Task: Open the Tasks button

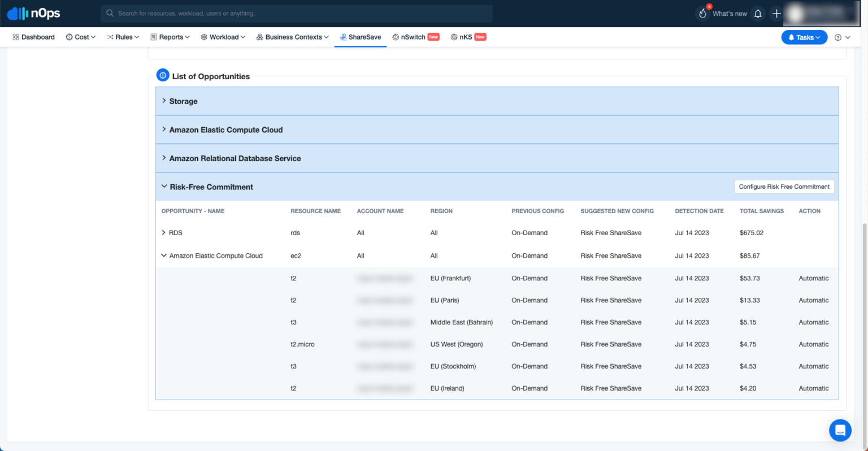Action: click(x=804, y=37)
